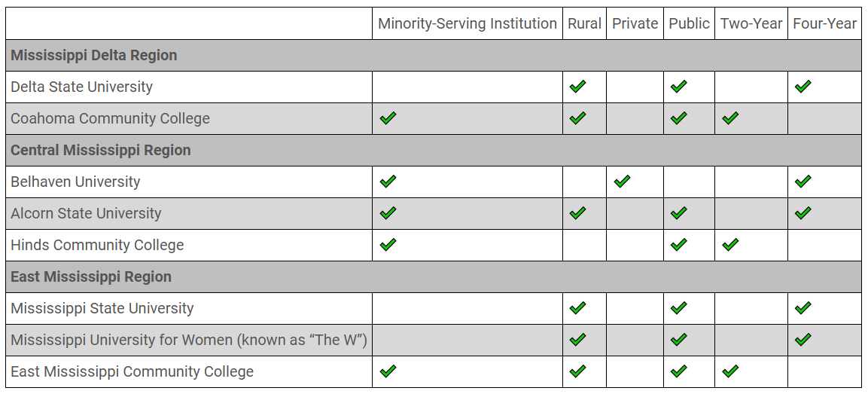The image size is (868, 394).
Task: Click Delta State University's Rural checkmark
Action: click(x=577, y=87)
